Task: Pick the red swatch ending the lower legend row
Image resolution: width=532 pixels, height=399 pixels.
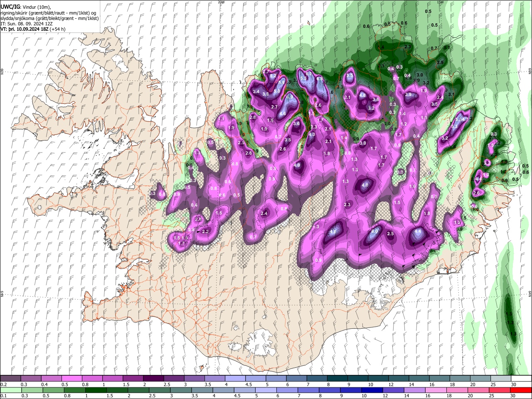Action: click(521, 390)
